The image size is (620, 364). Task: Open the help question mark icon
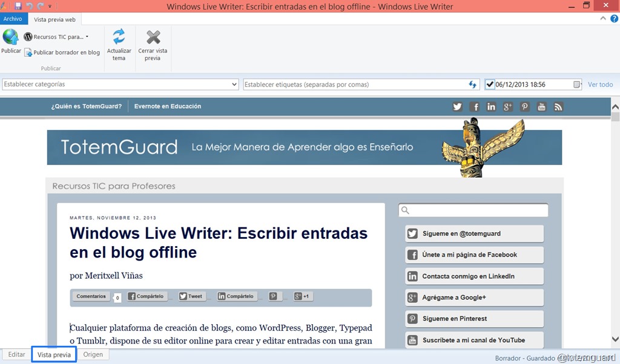coord(614,19)
